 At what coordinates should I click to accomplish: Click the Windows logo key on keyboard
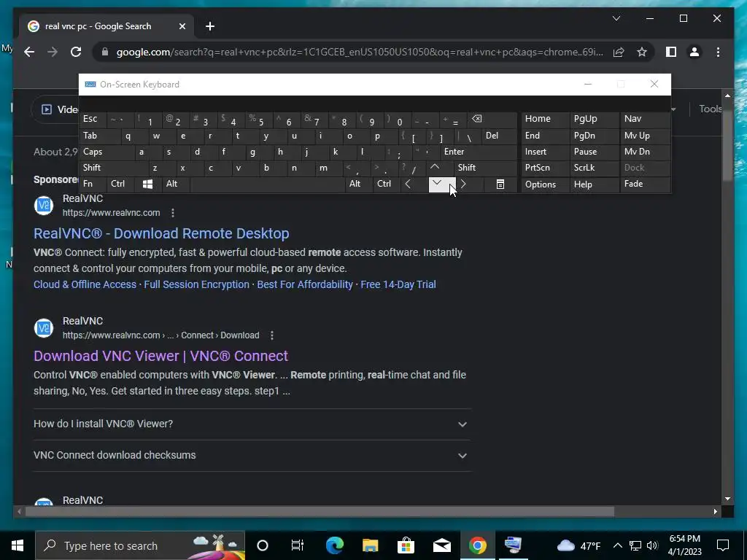147,184
